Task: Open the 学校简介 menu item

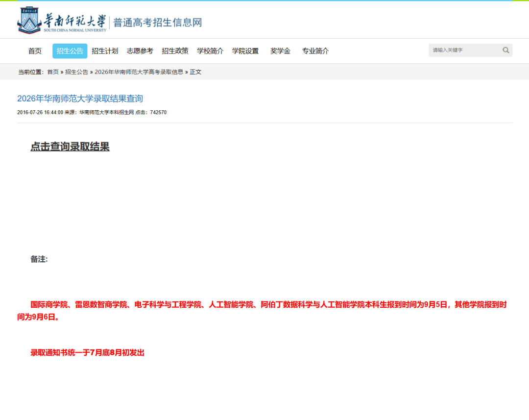Action: (210, 51)
